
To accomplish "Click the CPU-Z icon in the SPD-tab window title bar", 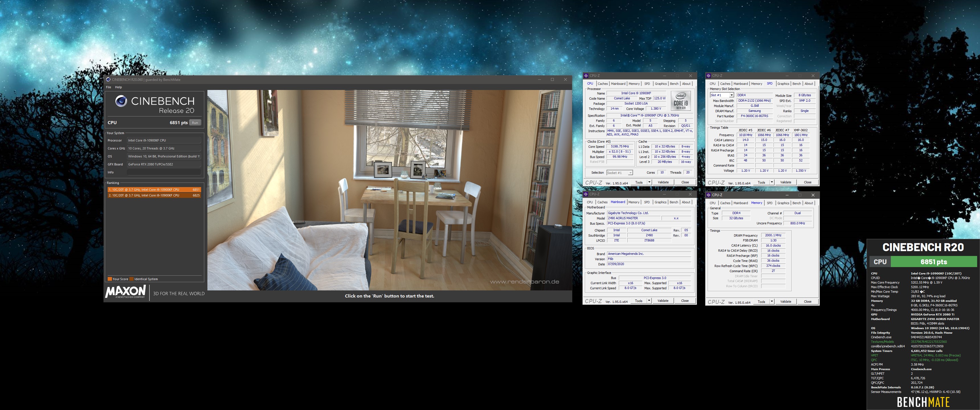I will pos(709,76).
